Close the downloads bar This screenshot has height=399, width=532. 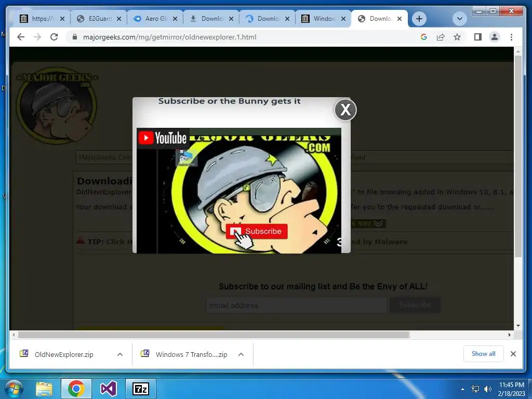pos(513,354)
